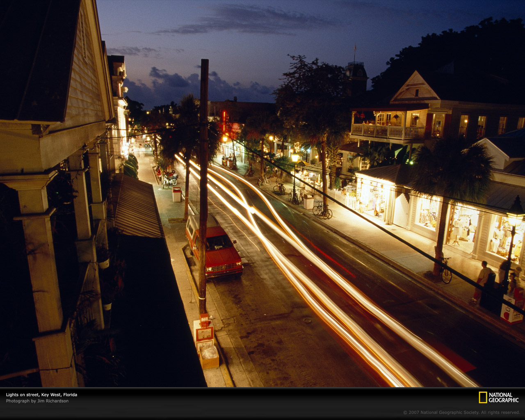Click the National Geographic yellow frame logo

(483, 397)
